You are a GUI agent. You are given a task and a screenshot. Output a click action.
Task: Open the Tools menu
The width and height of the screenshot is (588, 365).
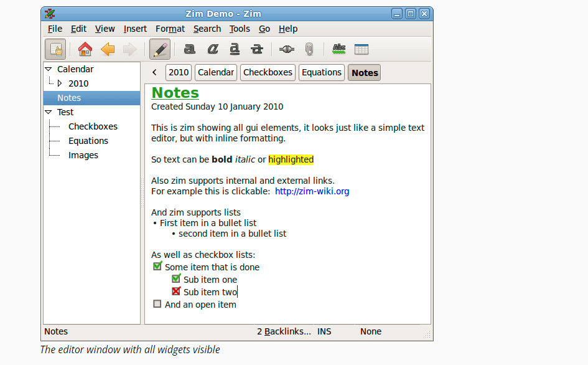(x=240, y=29)
